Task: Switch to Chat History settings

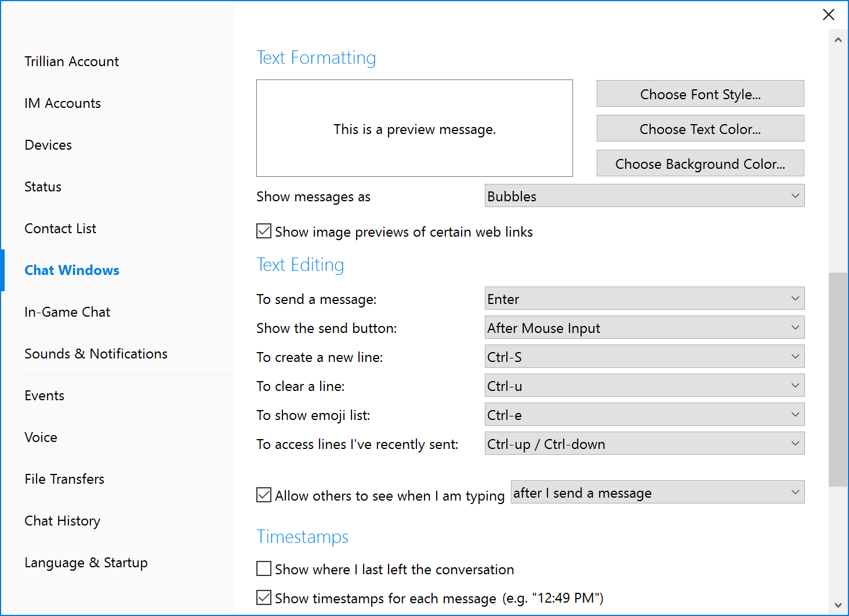Action: tap(62, 521)
